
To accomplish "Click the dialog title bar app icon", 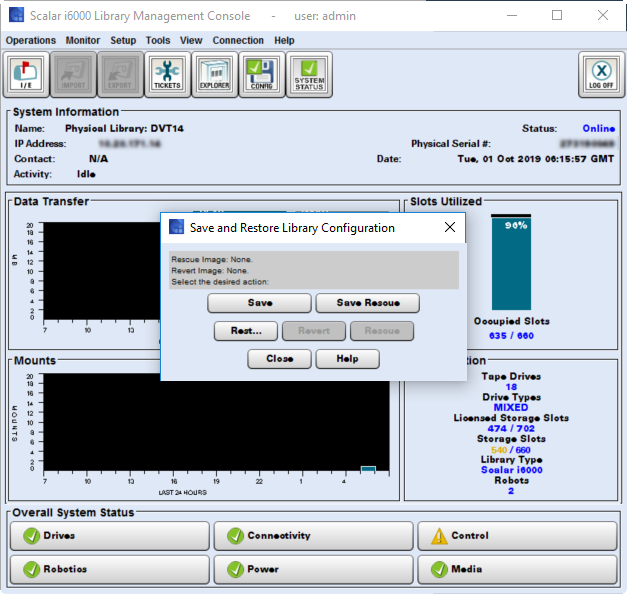I will (176, 227).
